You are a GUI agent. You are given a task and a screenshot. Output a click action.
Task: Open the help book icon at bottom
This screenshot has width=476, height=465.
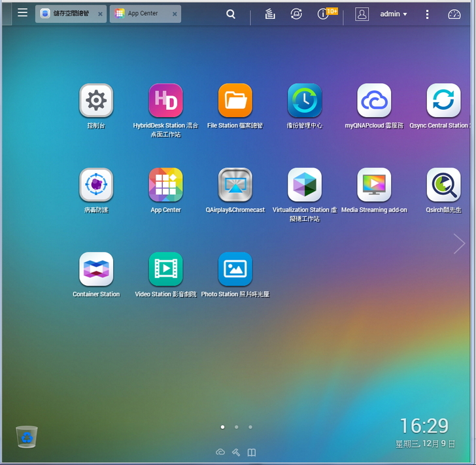click(x=251, y=453)
